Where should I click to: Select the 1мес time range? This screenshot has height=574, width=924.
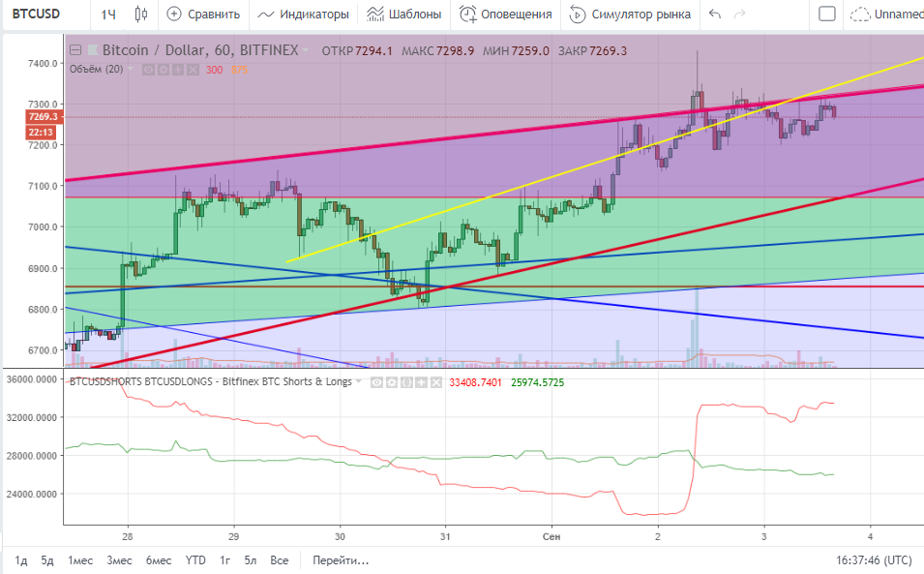point(80,560)
